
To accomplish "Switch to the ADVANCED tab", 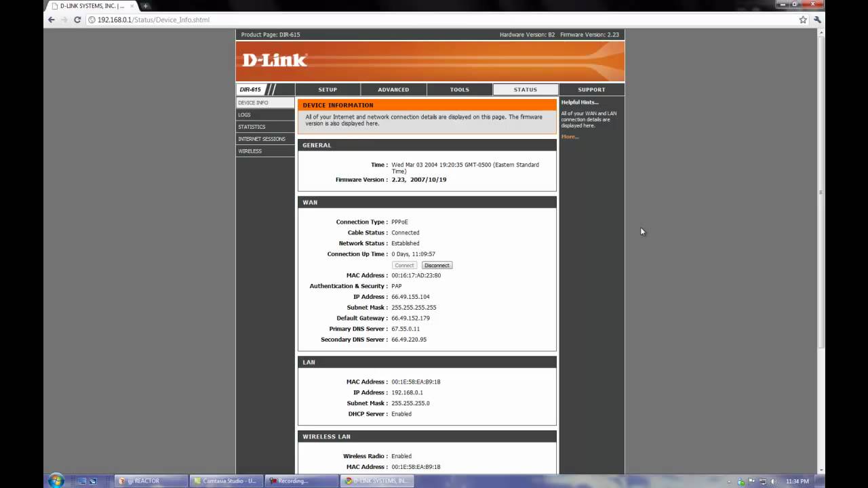I will click(x=393, y=89).
